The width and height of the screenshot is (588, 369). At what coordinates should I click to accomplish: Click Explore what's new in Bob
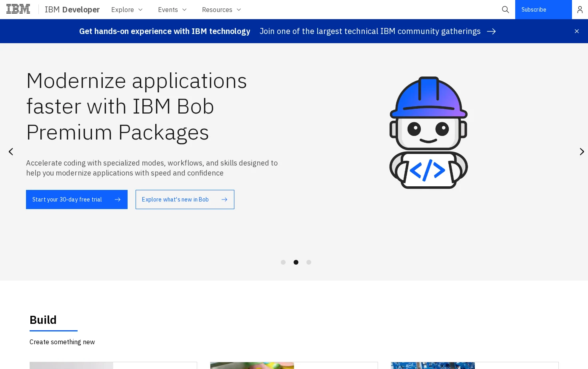tap(185, 199)
